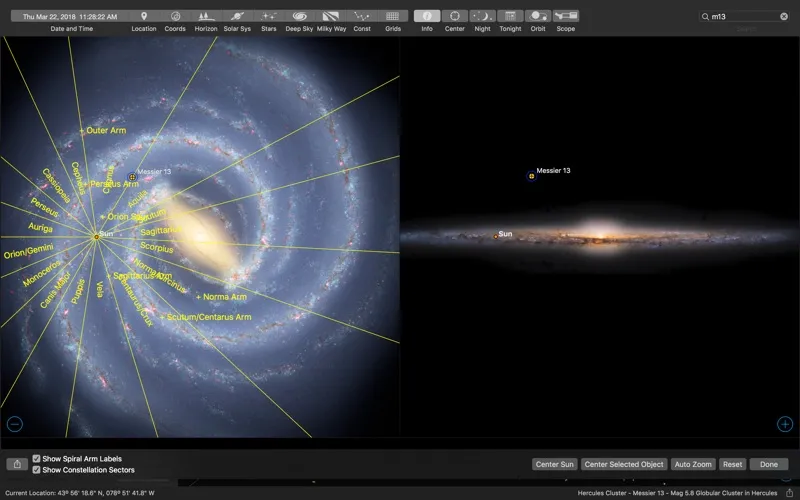Image resolution: width=800 pixels, height=500 pixels.
Task: Click the Date and Time display
Action: 64,17
